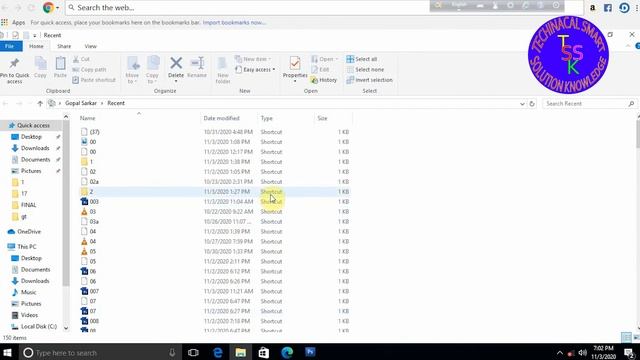The height and width of the screenshot is (360, 640).
Task: Open Downloads under Quick access
Action: coord(35,148)
